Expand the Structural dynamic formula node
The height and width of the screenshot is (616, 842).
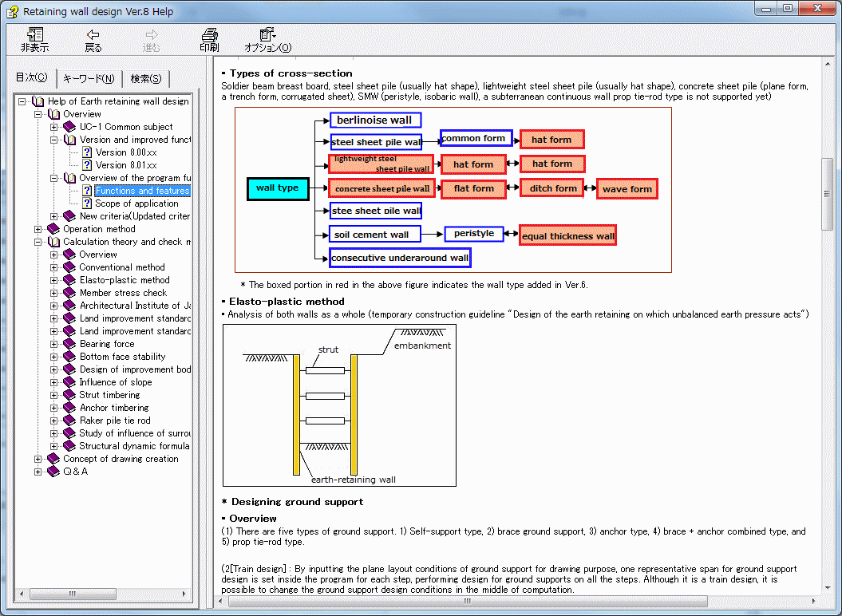coord(54,446)
